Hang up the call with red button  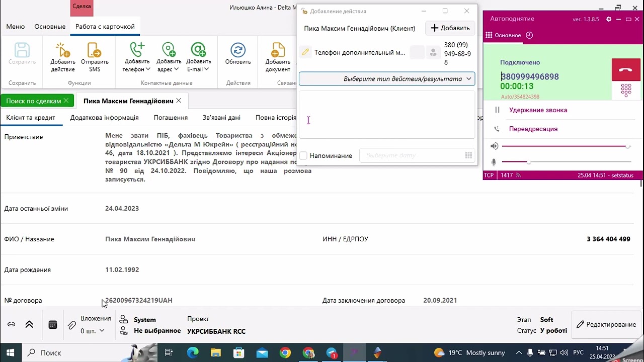[626, 70]
